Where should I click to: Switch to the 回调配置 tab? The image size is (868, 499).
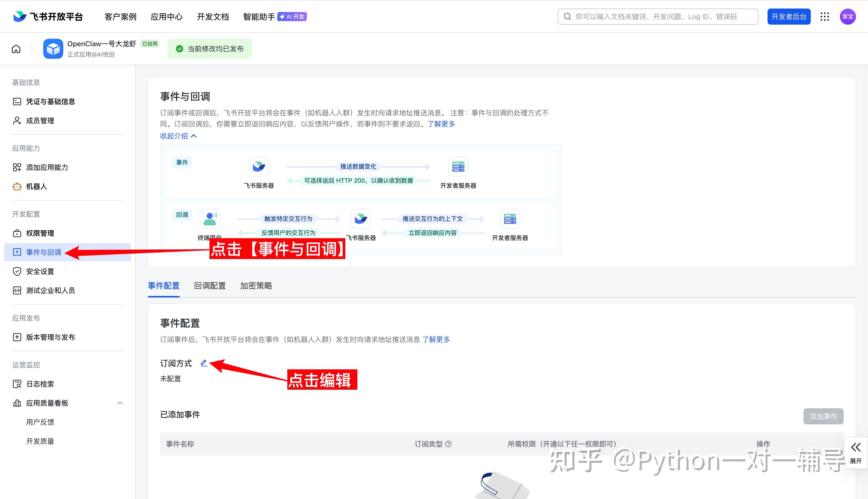[210, 285]
